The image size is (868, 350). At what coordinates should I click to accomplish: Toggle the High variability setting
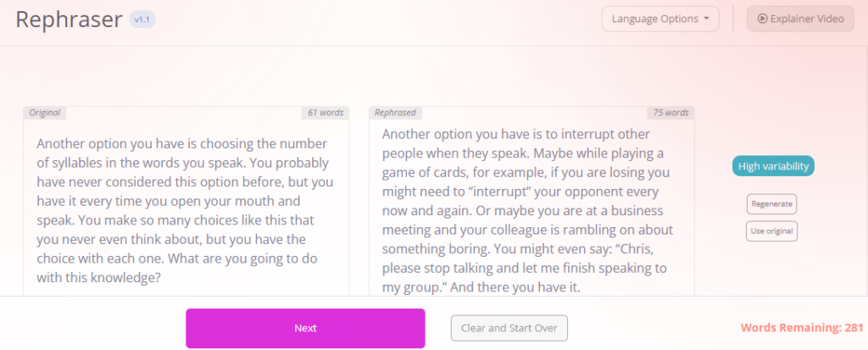[x=773, y=166]
